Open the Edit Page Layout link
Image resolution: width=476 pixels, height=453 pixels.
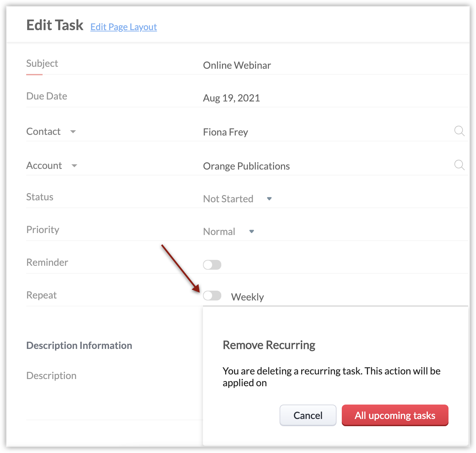tap(124, 27)
